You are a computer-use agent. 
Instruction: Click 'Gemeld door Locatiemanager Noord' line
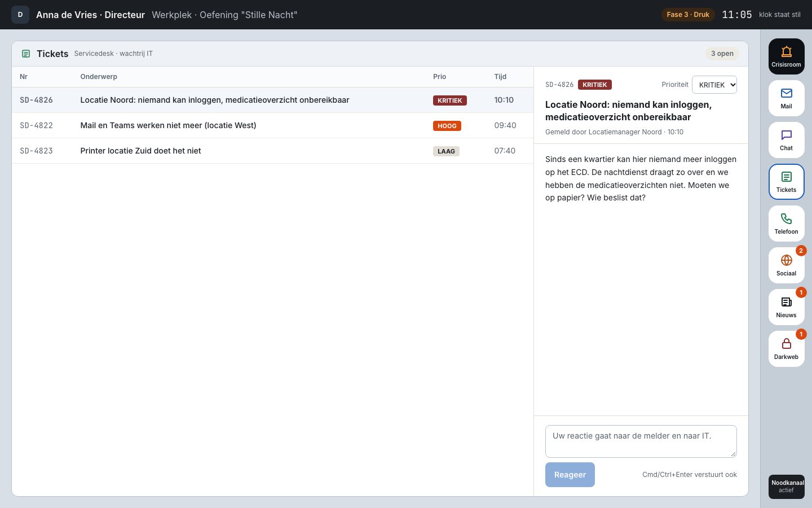614,132
